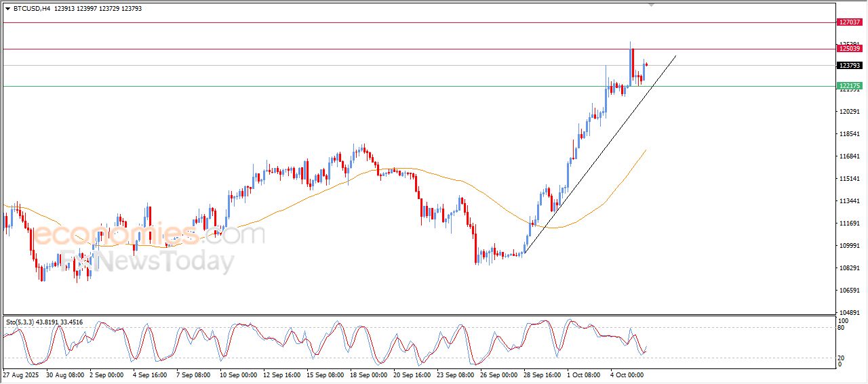
Task: Select the orange moving average line
Action: pyautogui.click(x=461, y=182)
